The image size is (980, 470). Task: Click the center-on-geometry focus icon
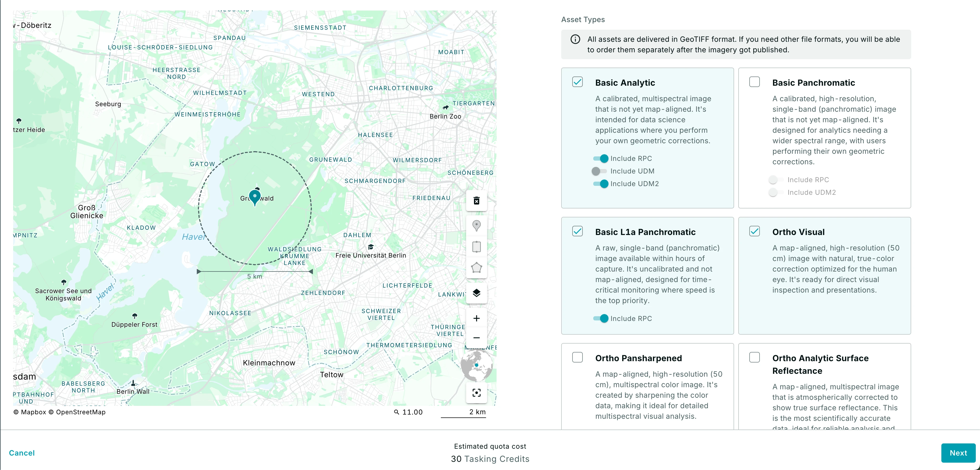[x=476, y=392]
